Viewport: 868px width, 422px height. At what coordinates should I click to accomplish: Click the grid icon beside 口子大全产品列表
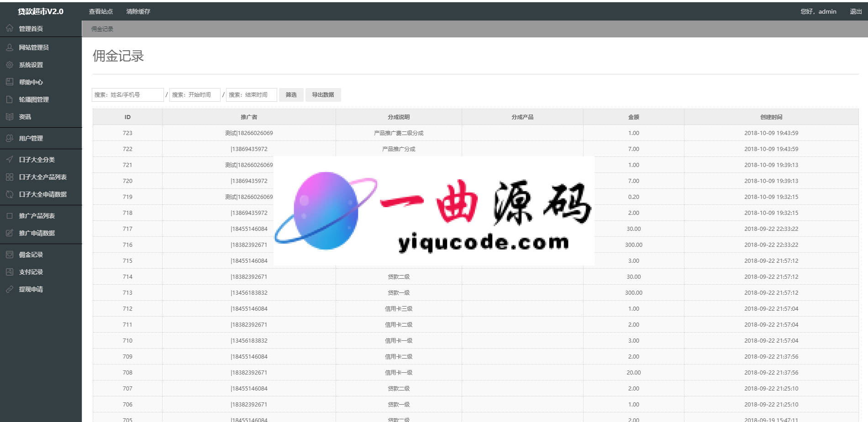click(10, 177)
